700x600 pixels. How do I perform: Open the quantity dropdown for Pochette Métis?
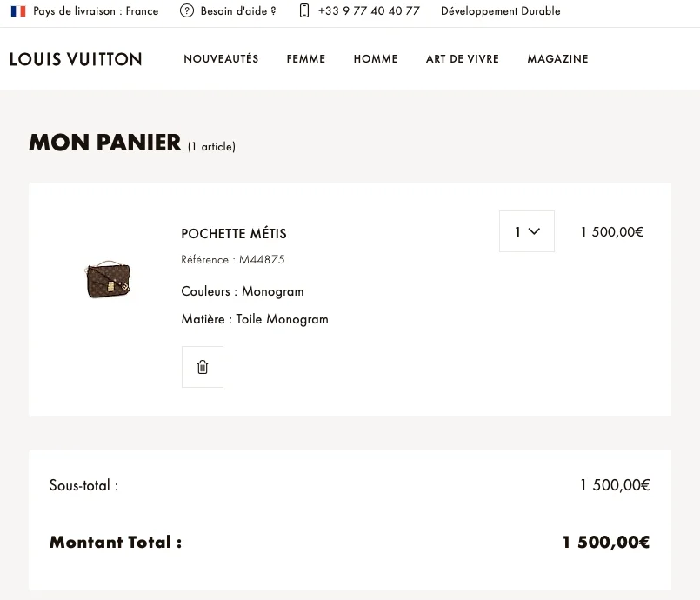(526, 230)
